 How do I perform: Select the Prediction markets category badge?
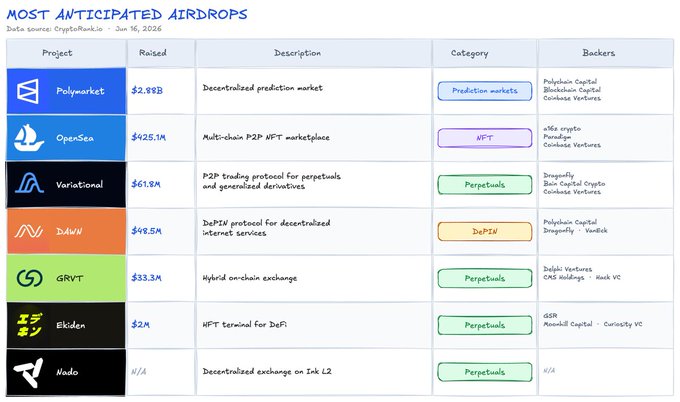coord(485,91)
